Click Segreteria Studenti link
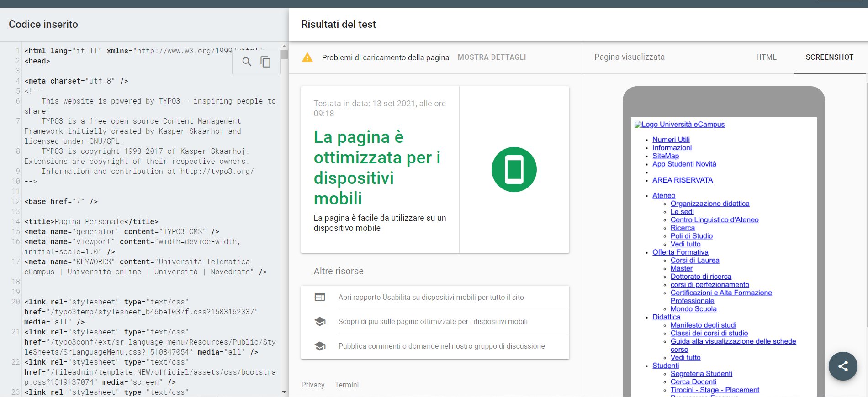 [x=701, y=374]
